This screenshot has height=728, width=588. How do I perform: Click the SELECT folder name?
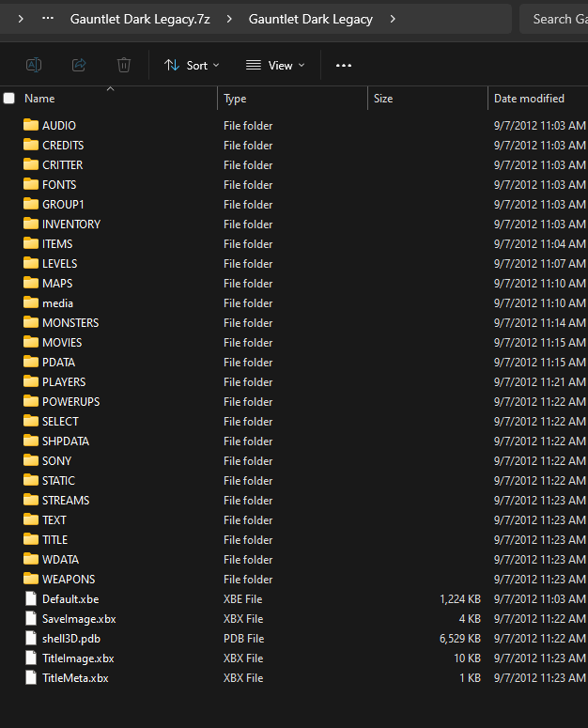click(x=60, y=422)
